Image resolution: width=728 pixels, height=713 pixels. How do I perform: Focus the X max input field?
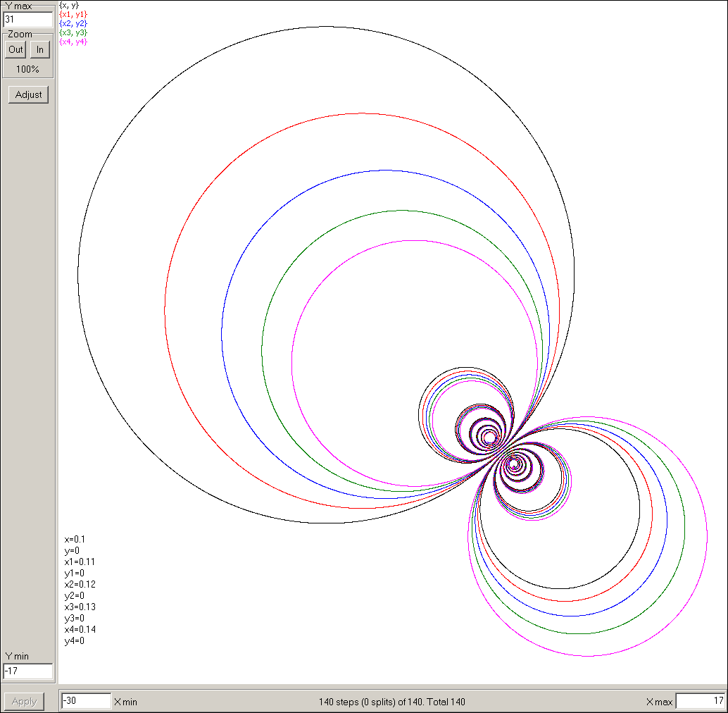[701, 701]
